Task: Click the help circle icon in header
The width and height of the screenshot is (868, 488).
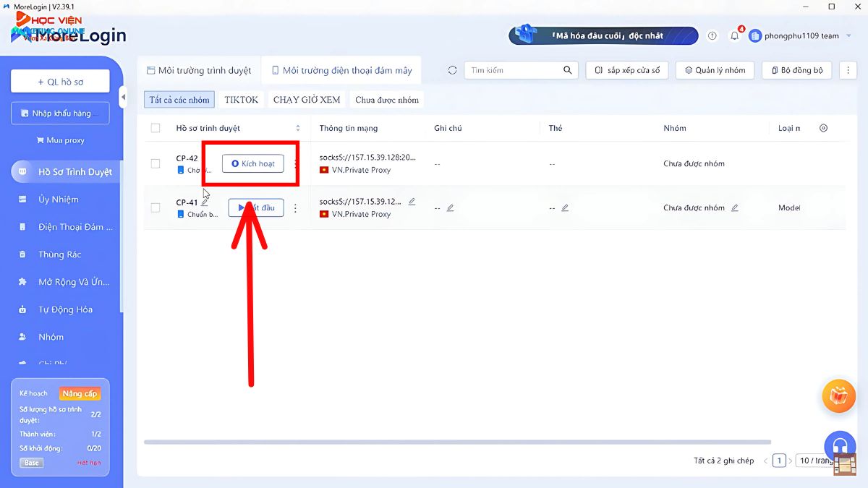Action: (x=712, y=35)
